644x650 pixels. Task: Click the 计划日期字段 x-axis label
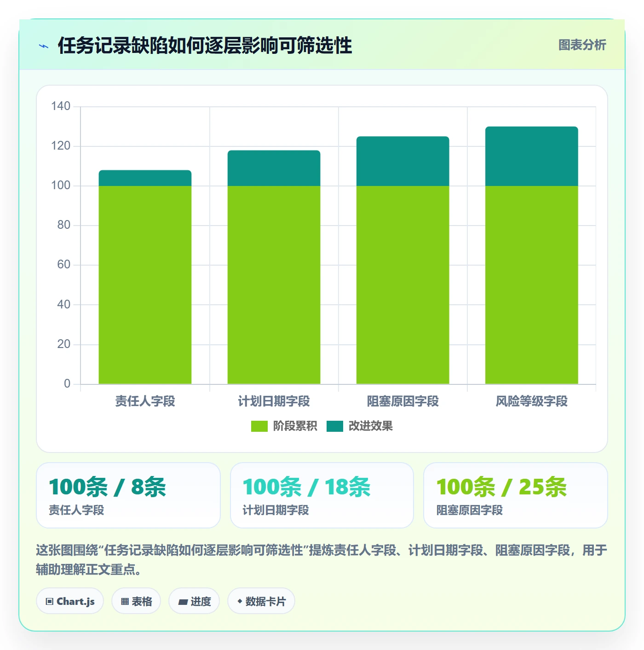point(274,401)
